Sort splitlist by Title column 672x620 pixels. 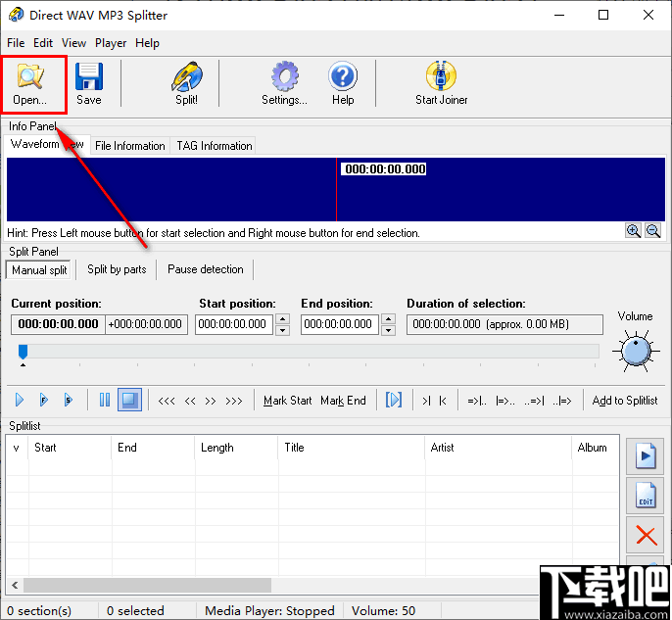point(352,448)
